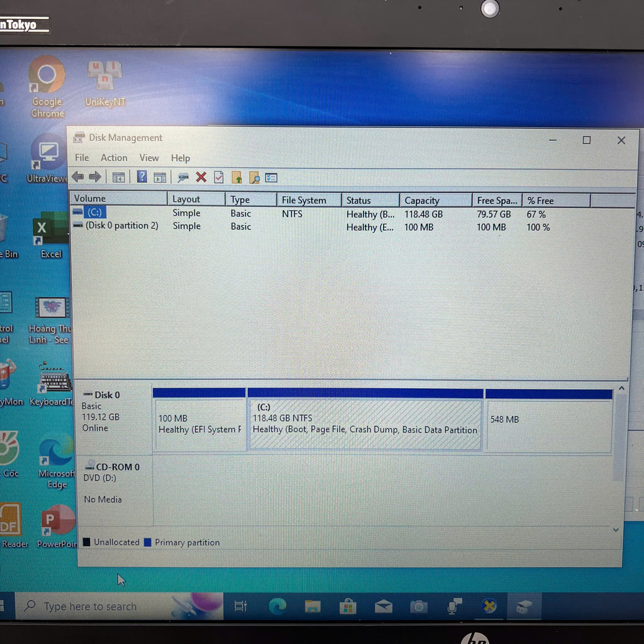Click the Back arrow in toolbar
Image resolution: width=644 pixels, height=644 pixels.
tap(77, 177)
